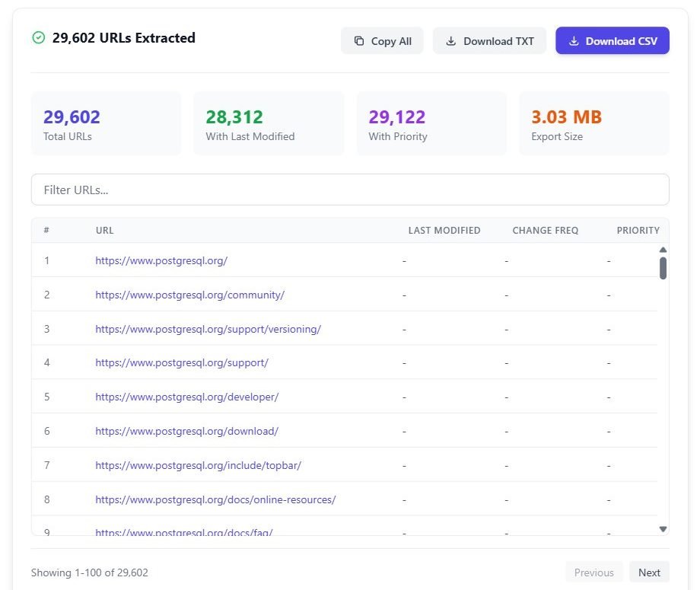The height and width of the screenshot is (590, 700).
Task: Copy all extracted URLs
Action: pos(382,40)
